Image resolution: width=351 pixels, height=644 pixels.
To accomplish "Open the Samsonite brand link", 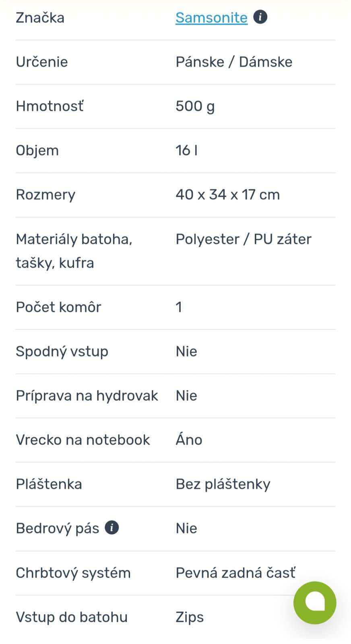I will click(211, 18).
